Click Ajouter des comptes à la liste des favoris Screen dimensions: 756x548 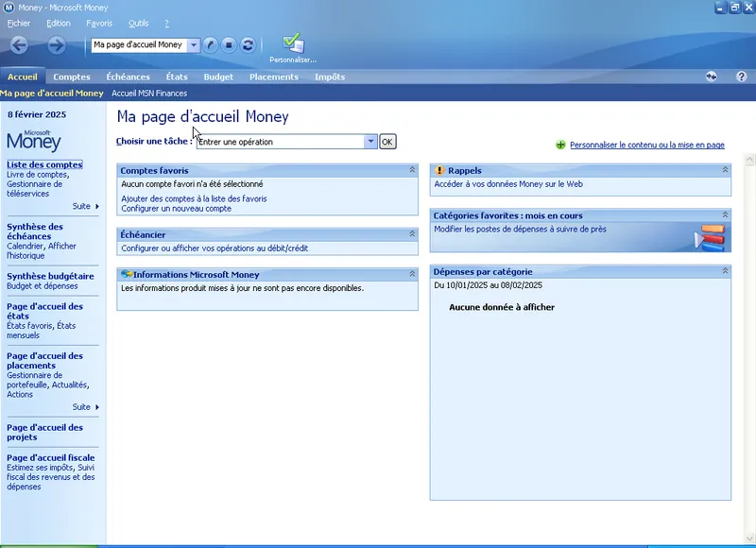[x=194, y=198]
